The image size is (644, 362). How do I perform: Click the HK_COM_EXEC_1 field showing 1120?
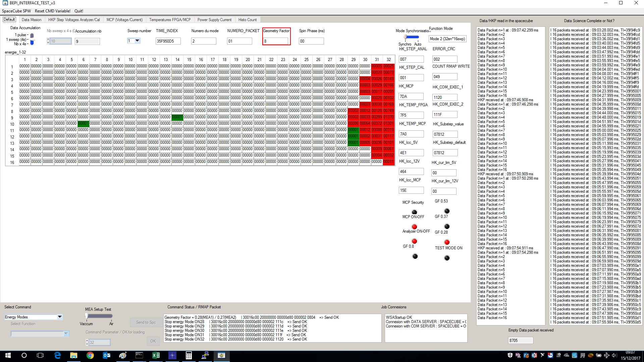(445, 98)
